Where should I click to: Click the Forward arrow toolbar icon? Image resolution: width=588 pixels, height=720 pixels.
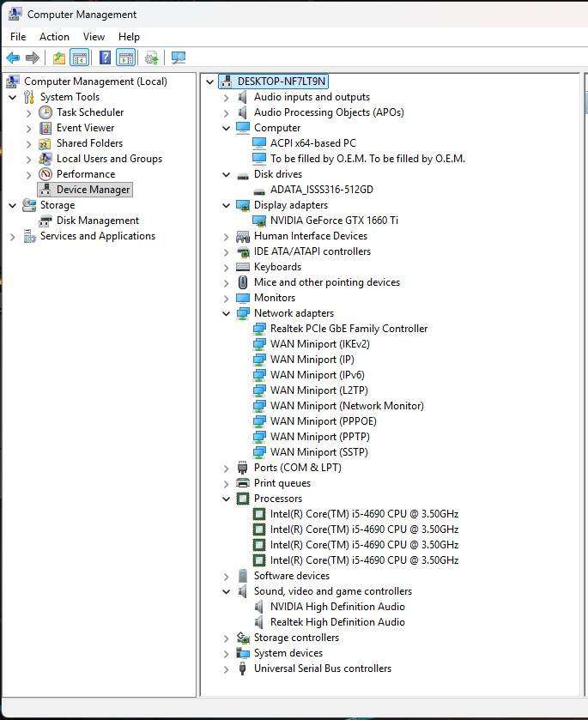pyautogui.click(x=32, y=57)
